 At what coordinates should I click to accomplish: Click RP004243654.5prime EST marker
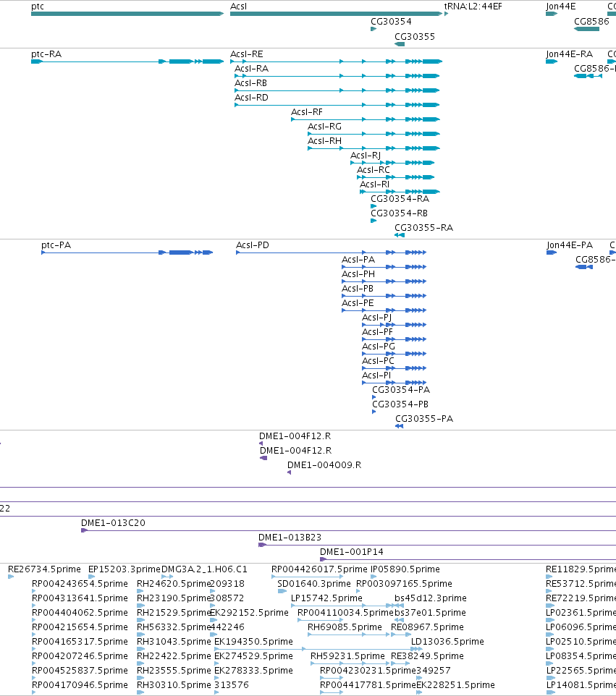(34, 591)
